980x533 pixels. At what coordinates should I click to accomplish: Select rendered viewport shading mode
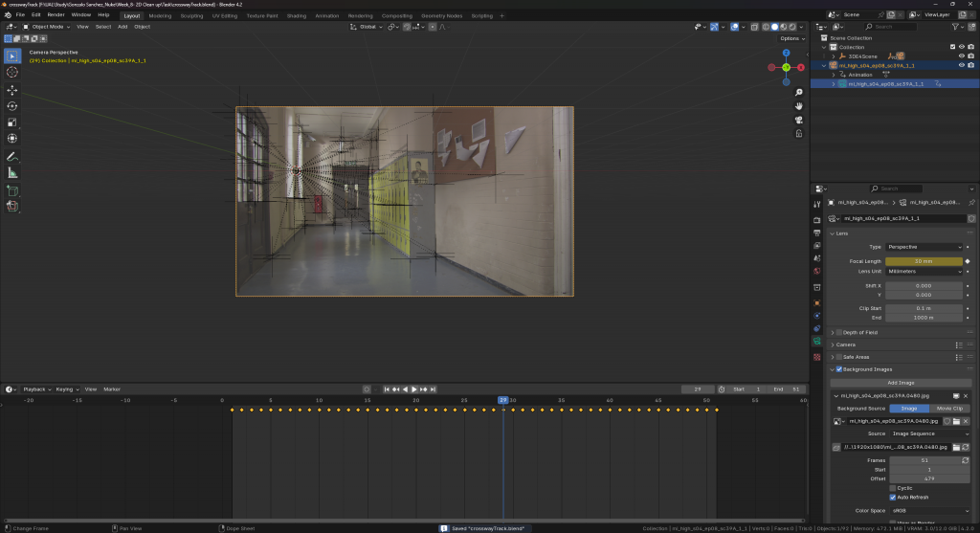pos(792,27)
